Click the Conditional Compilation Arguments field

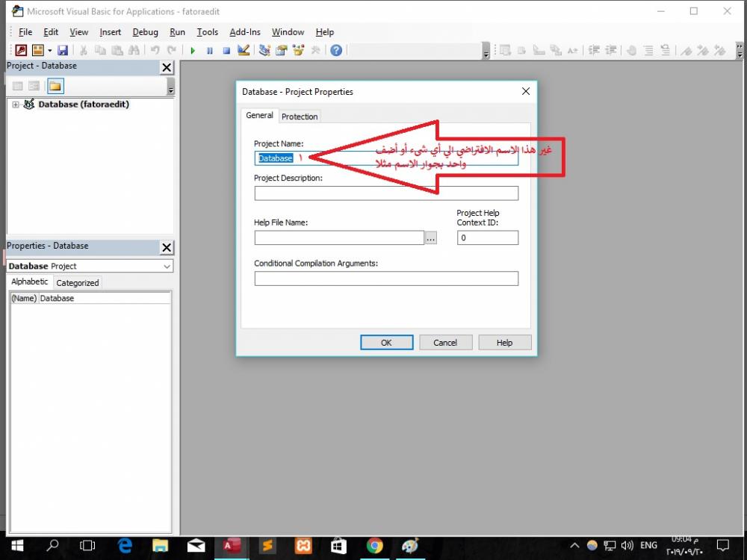tap(386, 279)
